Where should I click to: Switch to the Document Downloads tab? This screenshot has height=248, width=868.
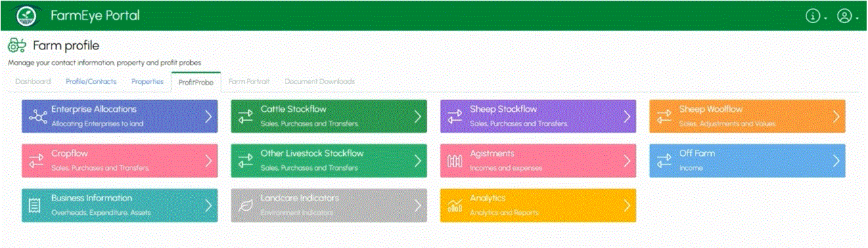coord(319,81)
